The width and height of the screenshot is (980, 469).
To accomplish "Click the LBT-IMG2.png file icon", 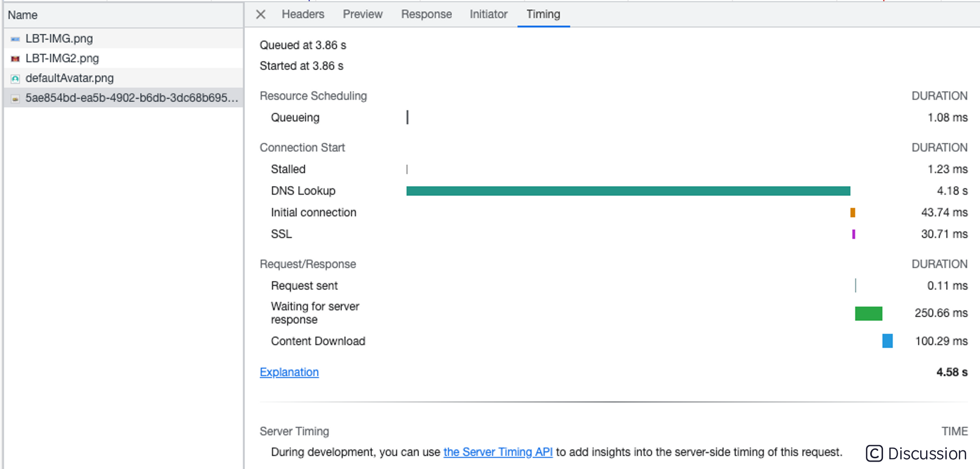I will pos(15,59).
